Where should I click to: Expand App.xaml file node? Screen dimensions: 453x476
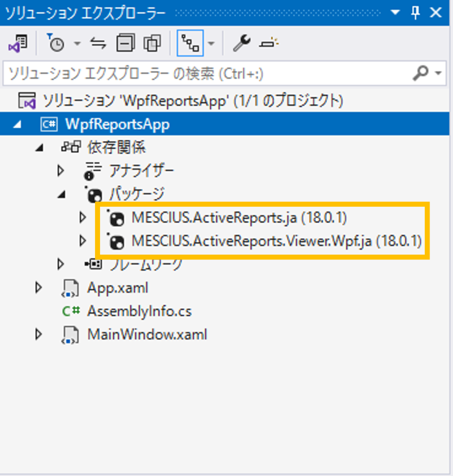38,287
